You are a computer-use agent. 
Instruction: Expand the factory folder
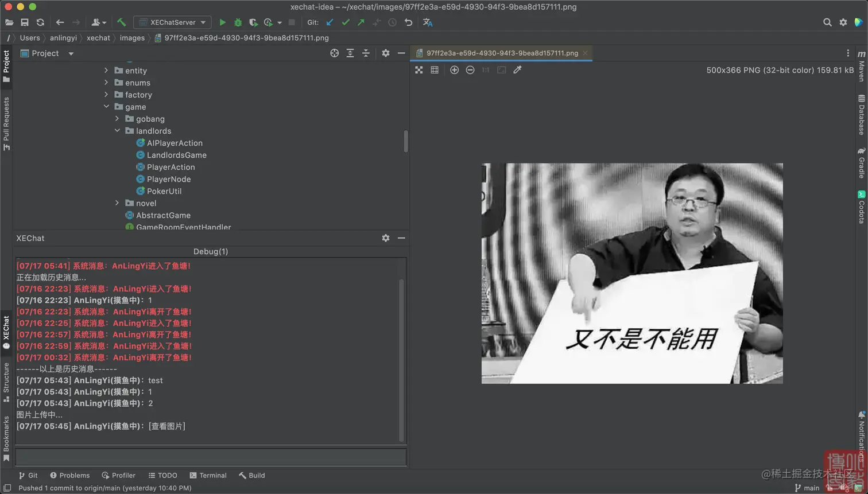106,95
